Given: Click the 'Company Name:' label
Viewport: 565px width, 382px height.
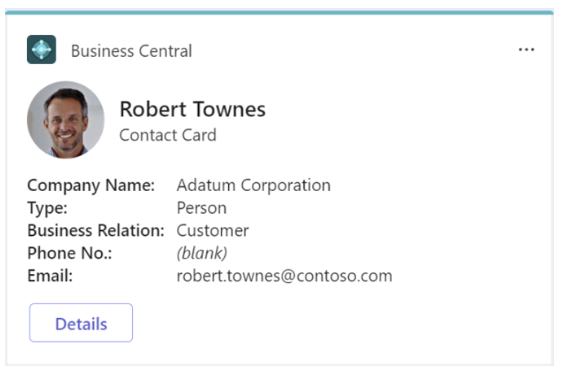Looking at the screenshot, I should 91,186.
